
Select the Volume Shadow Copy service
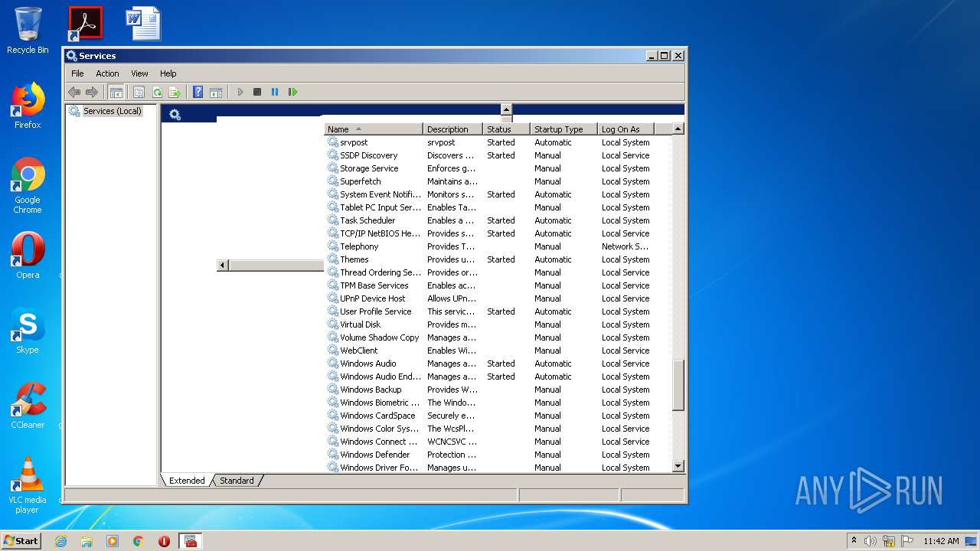coord(498,337)
